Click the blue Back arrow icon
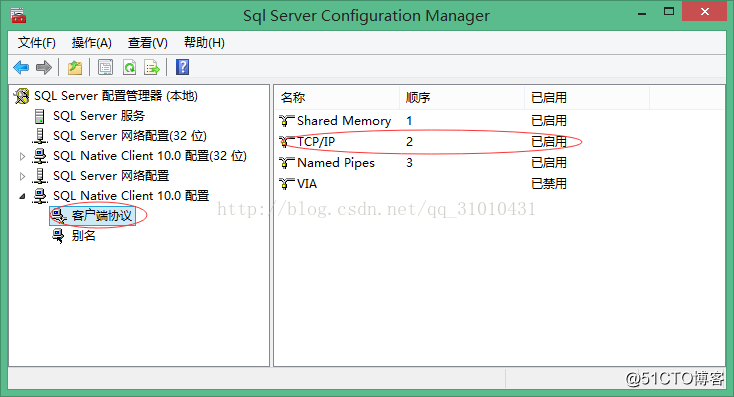Image resolution: width=734 pixels, height=397 pixels. [x=21, y=67]
